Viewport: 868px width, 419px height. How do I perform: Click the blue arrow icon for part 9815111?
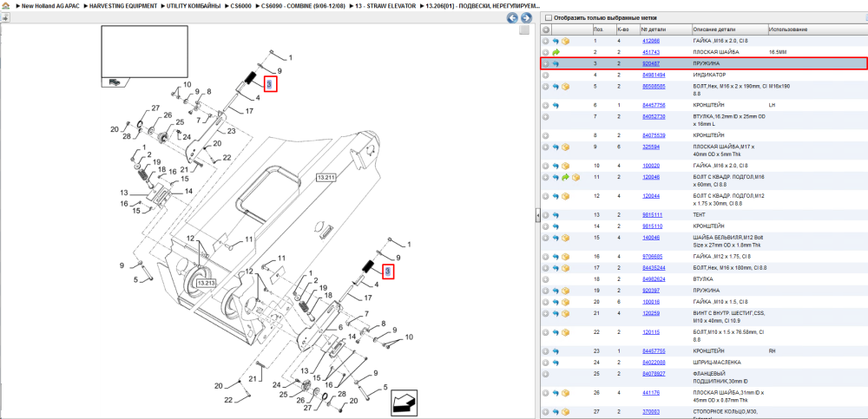(x=556, y=215)
